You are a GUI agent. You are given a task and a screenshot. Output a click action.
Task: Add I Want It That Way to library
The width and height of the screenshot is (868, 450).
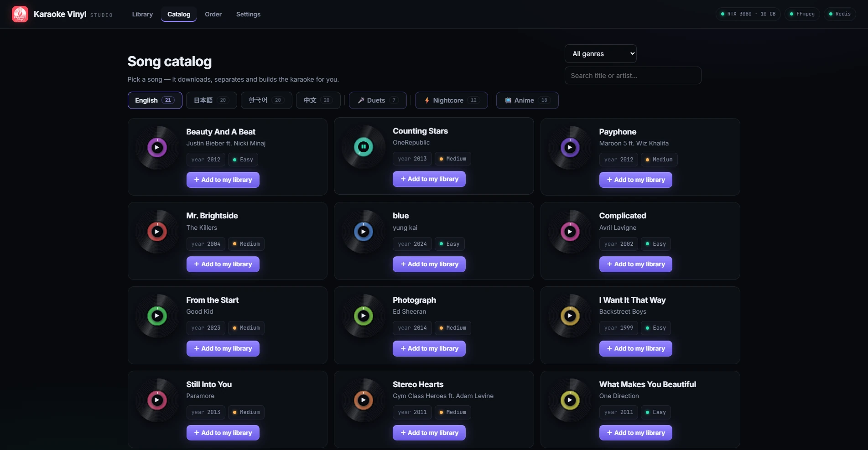[x=636, y=348]
